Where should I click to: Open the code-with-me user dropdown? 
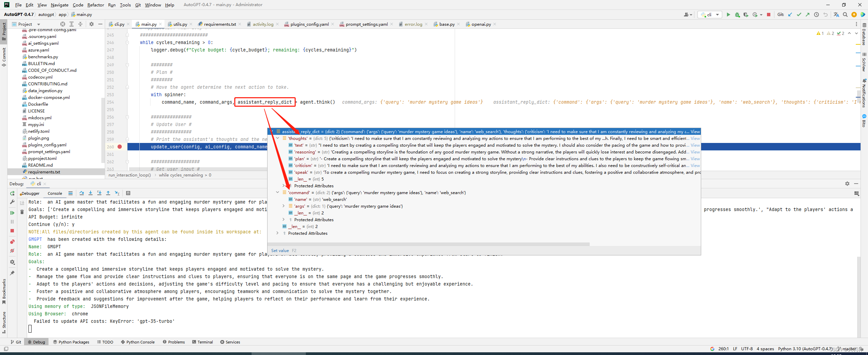point(688,15)
